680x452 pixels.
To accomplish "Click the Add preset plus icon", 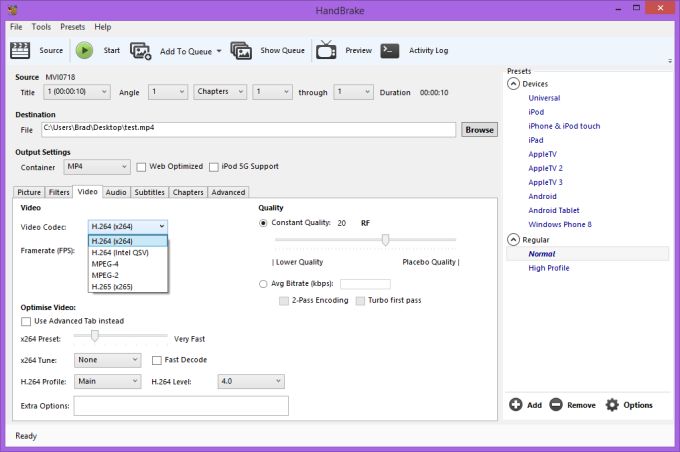I will coord(516,405).
